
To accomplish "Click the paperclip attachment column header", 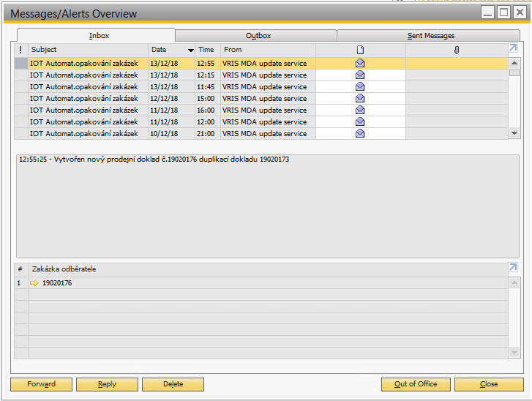I will point(456,50).
